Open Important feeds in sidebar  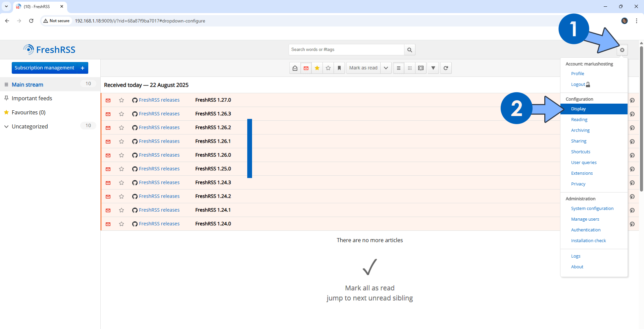tap(32, 98)
